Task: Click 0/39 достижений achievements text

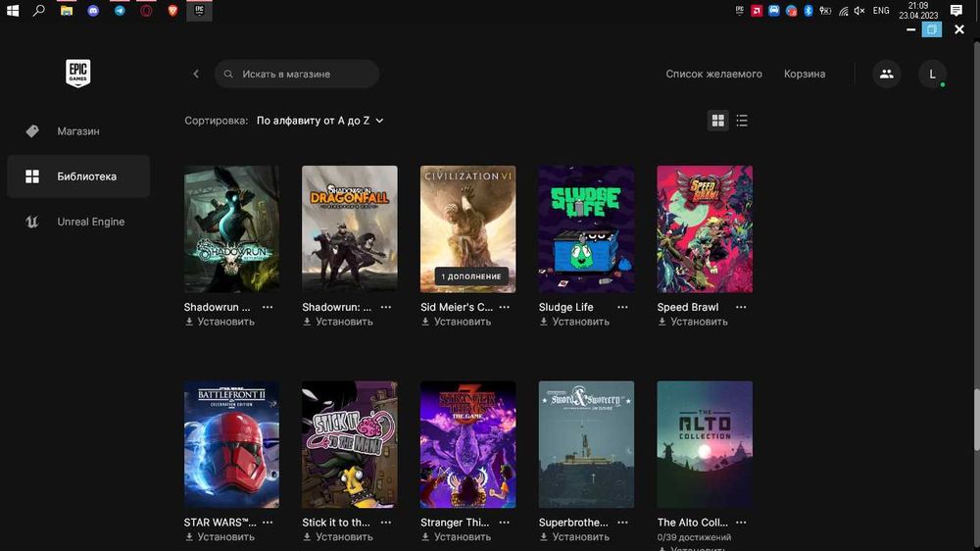Action: tap(694, 537)
